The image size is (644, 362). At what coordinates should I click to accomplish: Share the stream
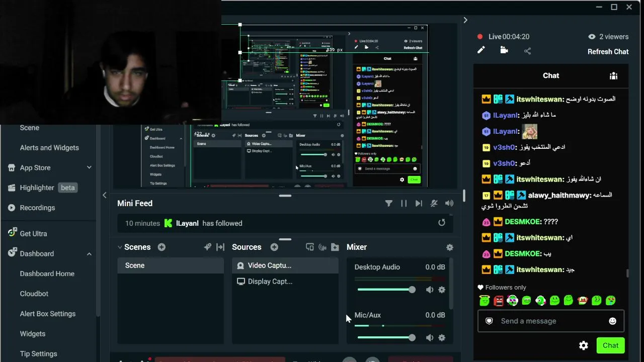[527, 51]
